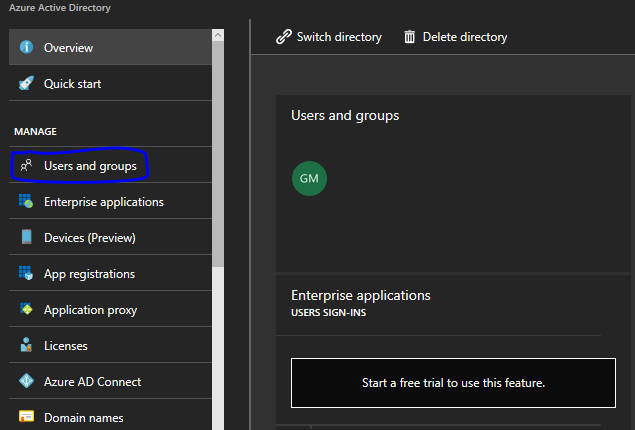Go to Devices (Preview)
The image size is (635, 430).
click(x=110, y=237)
